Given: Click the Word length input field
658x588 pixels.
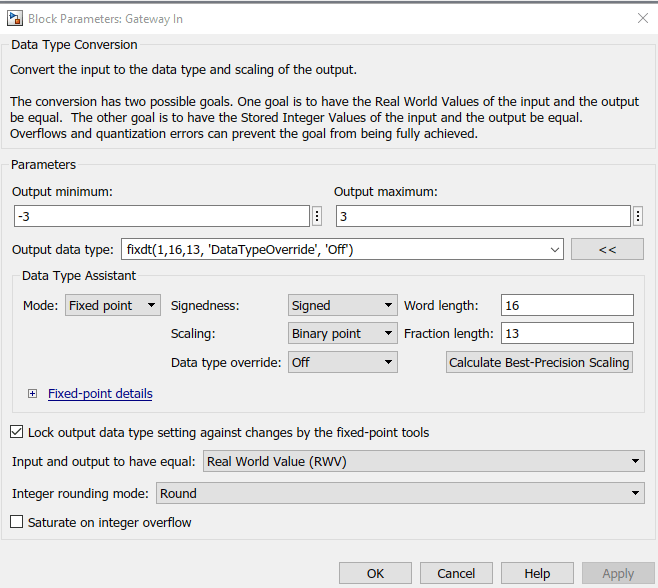Looking at the screenshot, I should click(566, 305).
